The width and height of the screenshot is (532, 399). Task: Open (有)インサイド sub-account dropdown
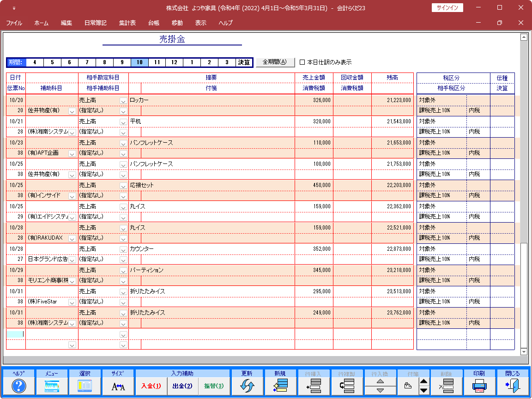[x=72, y=196]
